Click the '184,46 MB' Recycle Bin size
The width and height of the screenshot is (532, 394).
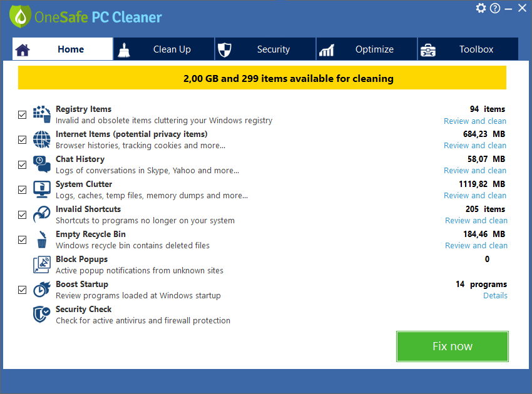click(x=484, y=235)
